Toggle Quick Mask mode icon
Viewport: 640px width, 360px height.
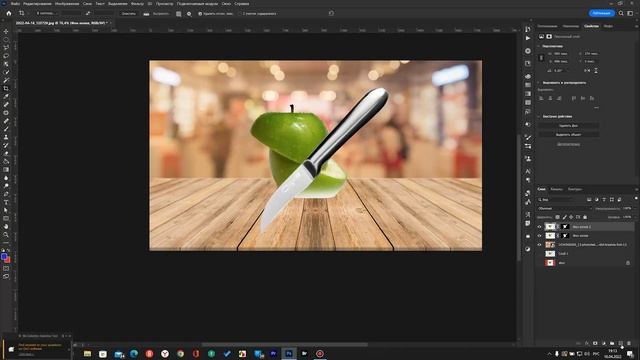[6, 269]
